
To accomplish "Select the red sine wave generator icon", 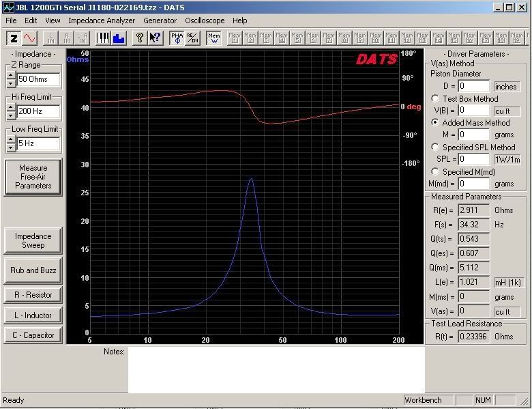I will click(x=30, y=38).
